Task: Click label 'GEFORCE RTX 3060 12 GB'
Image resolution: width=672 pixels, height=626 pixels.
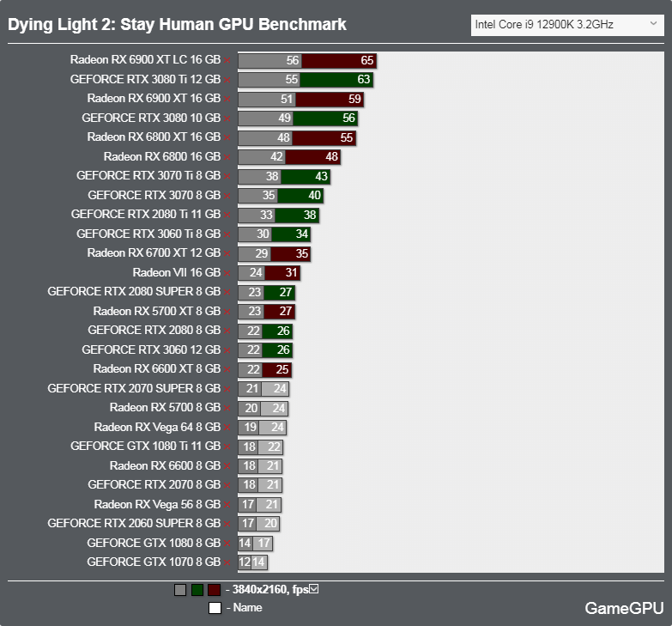Action: pos(151,349)
